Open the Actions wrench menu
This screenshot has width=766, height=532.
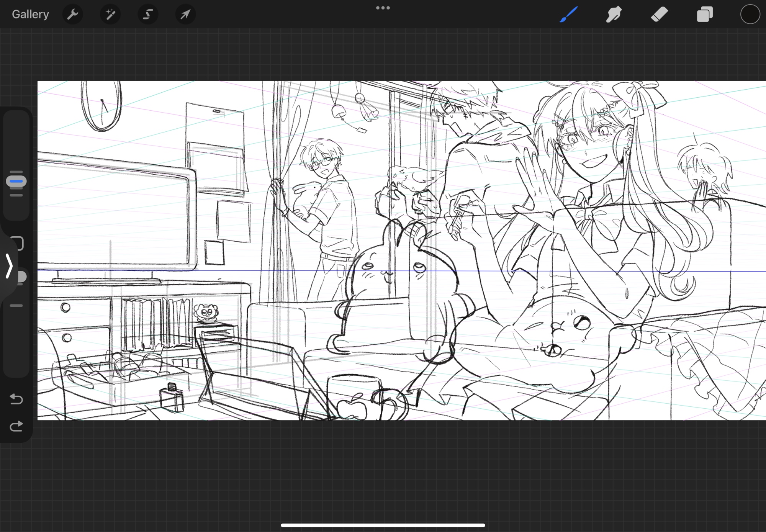point(72,15)
